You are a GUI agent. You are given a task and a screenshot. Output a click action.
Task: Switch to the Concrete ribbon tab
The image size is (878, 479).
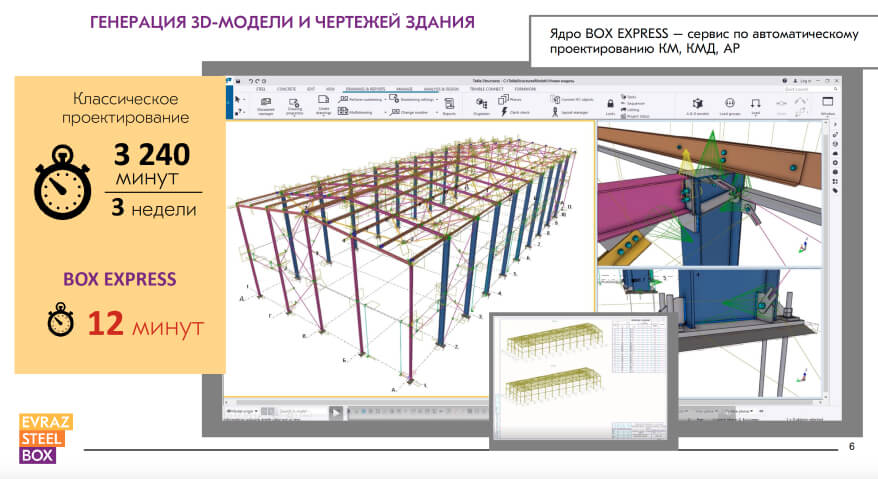click(286, 89)
